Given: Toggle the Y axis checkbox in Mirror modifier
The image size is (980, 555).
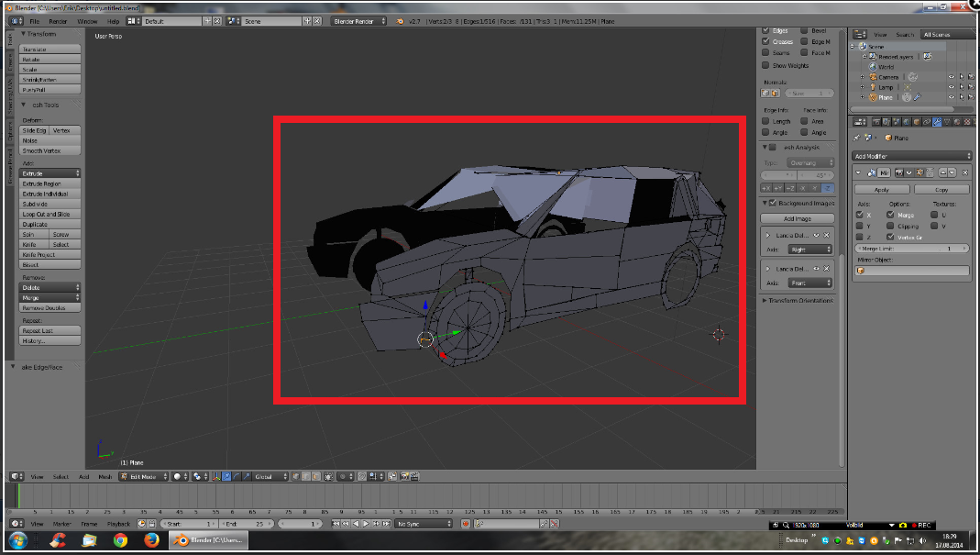Looking at the screenshot, I should (860, 226).
